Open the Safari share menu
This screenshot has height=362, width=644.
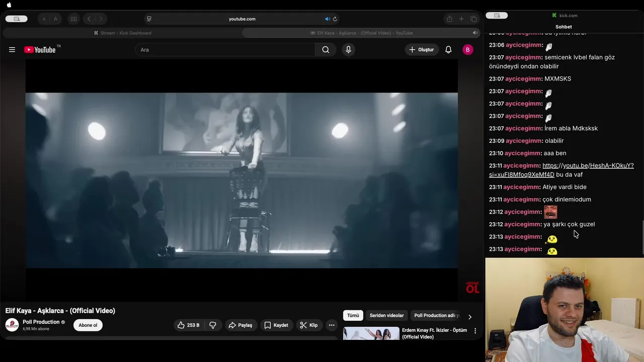coord(449,19)
